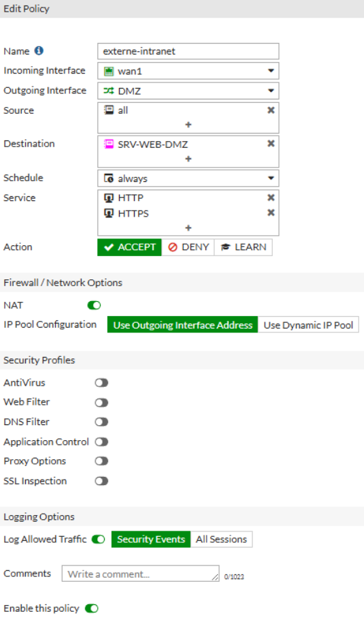Add a destination using the plus icon

(x=188, y=159)
